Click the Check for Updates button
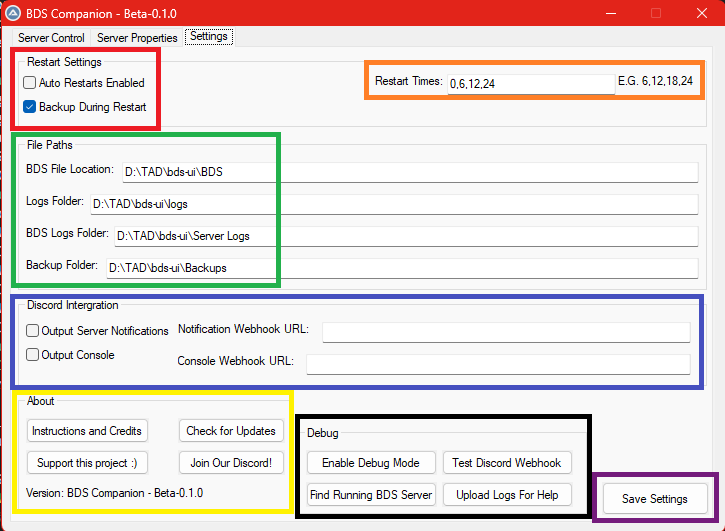 [x=231, y=431]
